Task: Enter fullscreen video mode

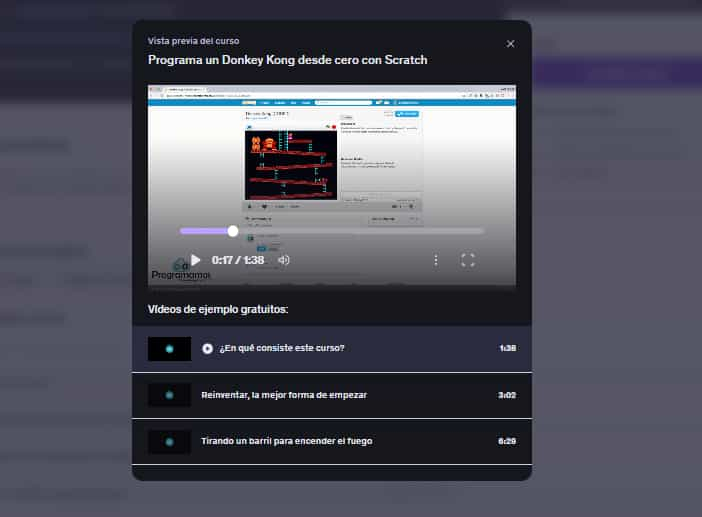Action: 467,260
